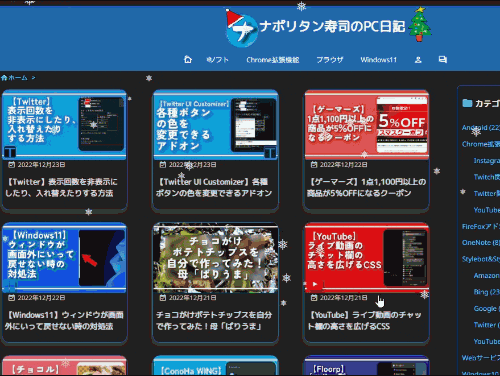Viewport: 500px width, 376px height.
Task: Open FireFoxアドオン category in sidebar
Action: 481,226
